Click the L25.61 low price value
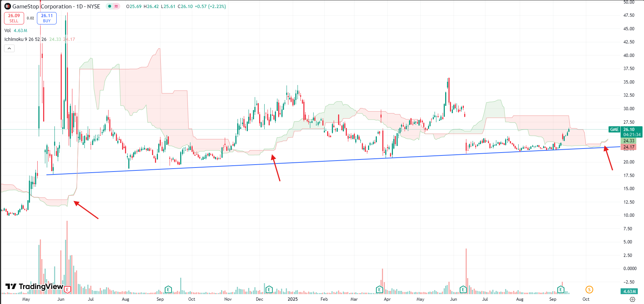This screenshot has height=304, width=644. 168,7
